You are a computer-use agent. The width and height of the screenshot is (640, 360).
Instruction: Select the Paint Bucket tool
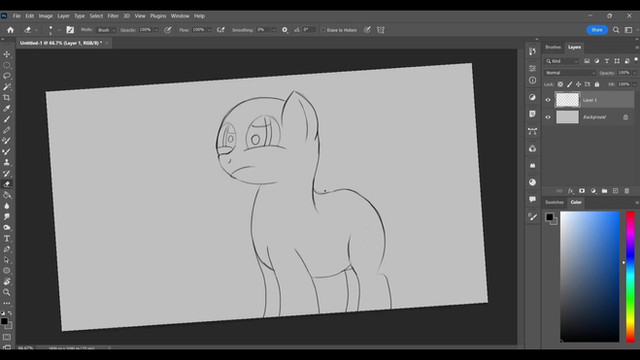click(7, 195)
